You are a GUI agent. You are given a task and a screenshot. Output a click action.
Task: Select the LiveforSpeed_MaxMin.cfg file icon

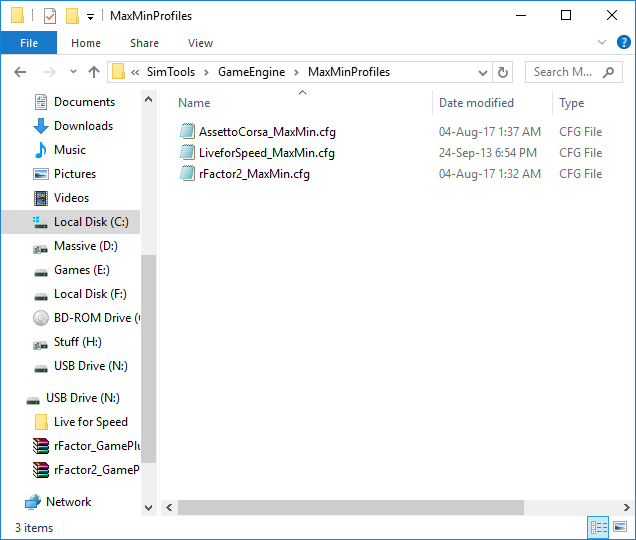187,153
